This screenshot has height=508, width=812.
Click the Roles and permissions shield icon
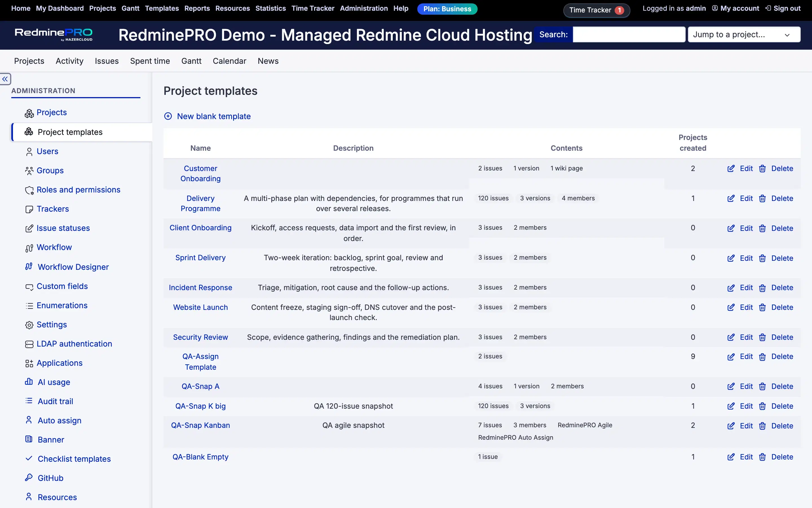click(29, 190)
